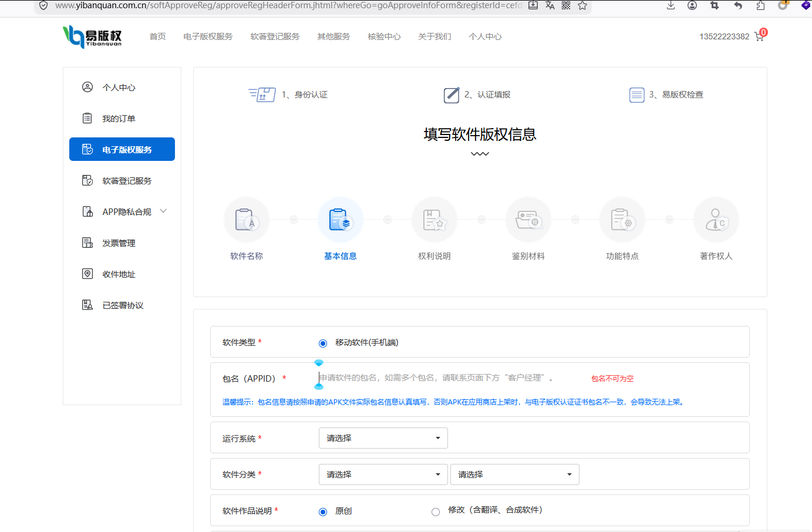Click the Yibanquan logo
812x532 pixels.
point(92,36)
